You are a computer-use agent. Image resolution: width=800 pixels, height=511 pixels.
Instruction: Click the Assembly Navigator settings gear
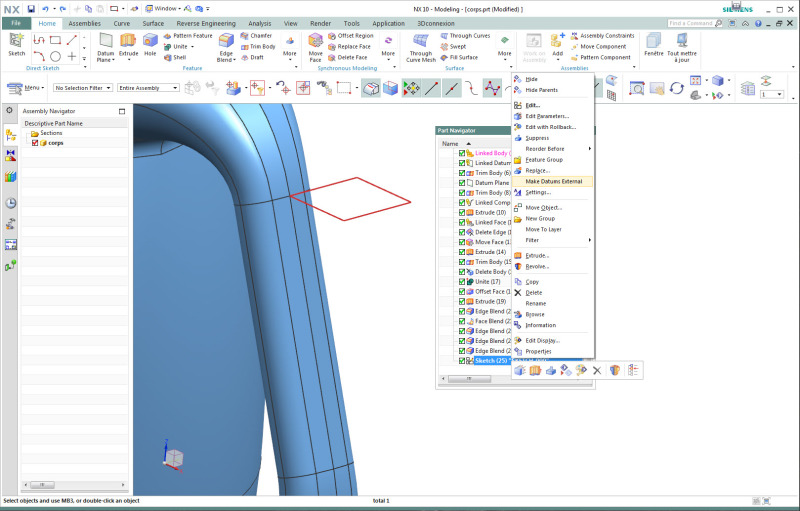pyautogui.click(x=9, y=110)
